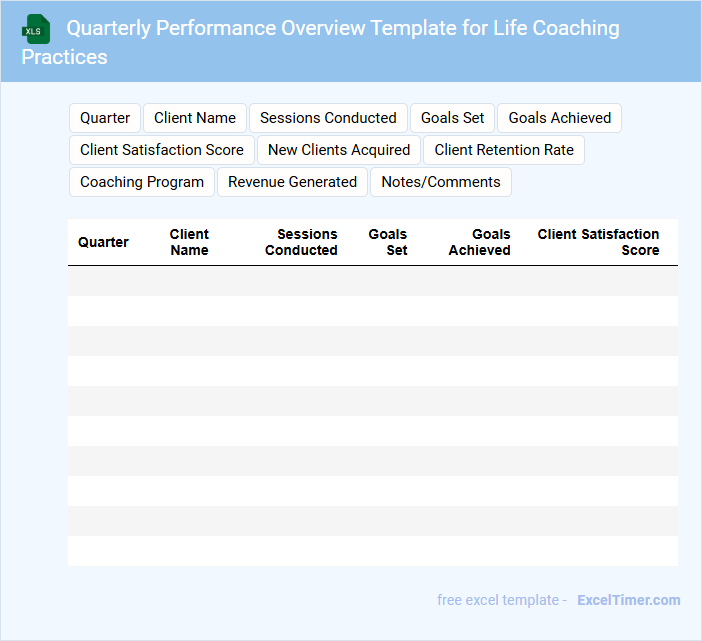Select the Revenue Generated tag
The width and height of the screenshot is (702, 641).
click(292, 182)
